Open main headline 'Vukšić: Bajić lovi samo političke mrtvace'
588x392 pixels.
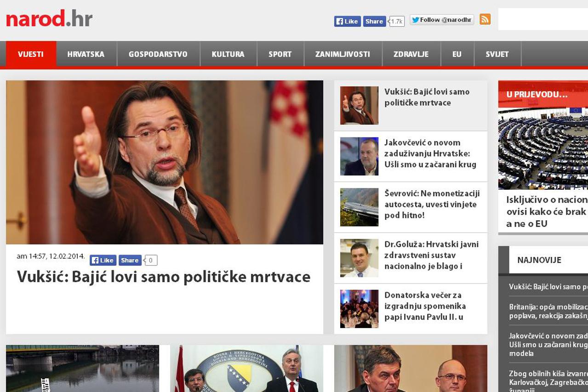pyautogui.click(x=163, y=277)
